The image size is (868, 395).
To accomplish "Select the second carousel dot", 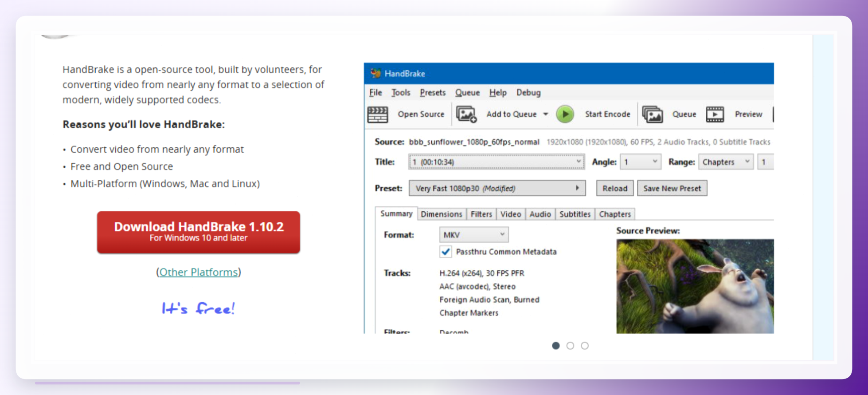I will click(x=571, y=346).
